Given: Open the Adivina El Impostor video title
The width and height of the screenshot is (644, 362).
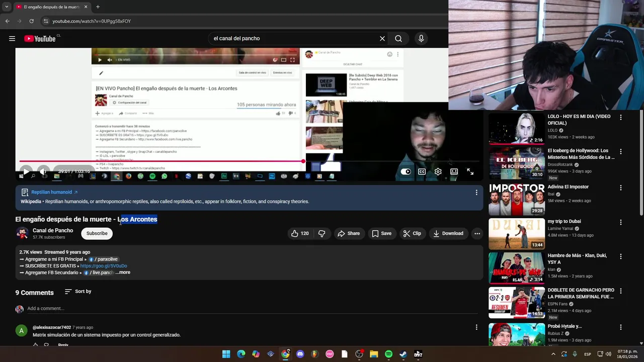Looking at the screenshot, I should pyautogui.click(x=568, y=187).
